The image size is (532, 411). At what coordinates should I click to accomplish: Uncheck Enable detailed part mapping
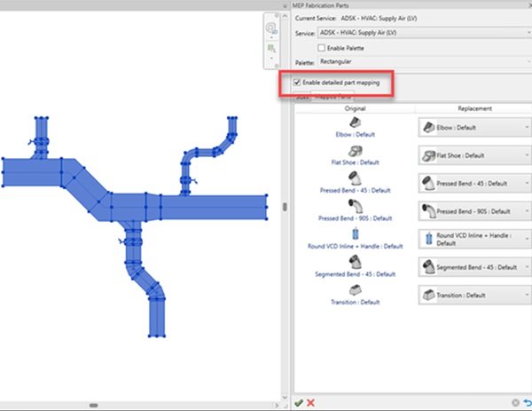click(x=298, y=83)
